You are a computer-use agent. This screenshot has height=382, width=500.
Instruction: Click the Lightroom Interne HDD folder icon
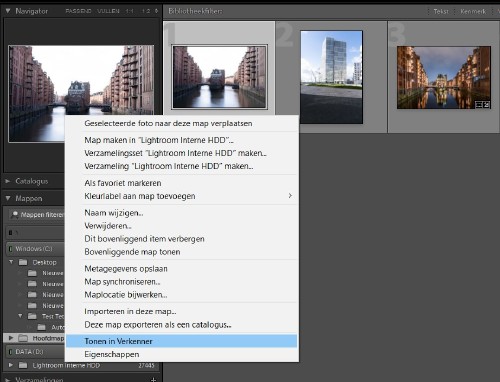pyautogui.click(x=23, y=365)
